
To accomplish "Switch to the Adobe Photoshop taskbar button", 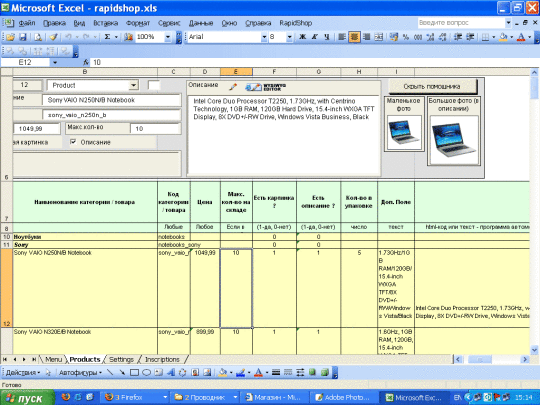I will pyautogui.click(x=343, y=398).
